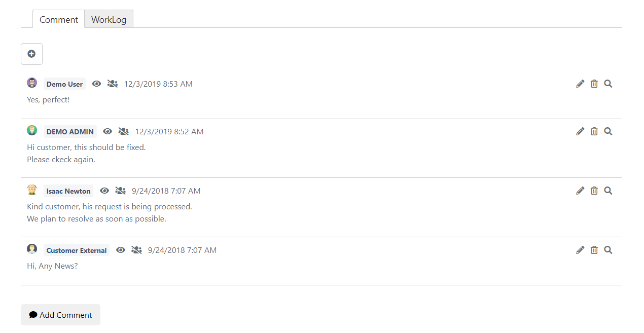Toggle eye visibility on DEMO ADMIN's comment
The width and height of the screenshot is (644, 333).
coord(108,132)
